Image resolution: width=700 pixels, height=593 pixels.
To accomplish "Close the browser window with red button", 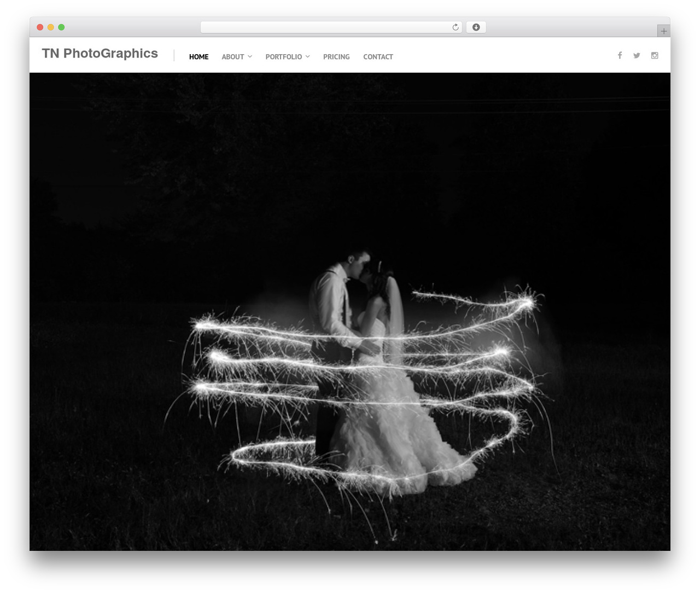I will tap(40, 27).
